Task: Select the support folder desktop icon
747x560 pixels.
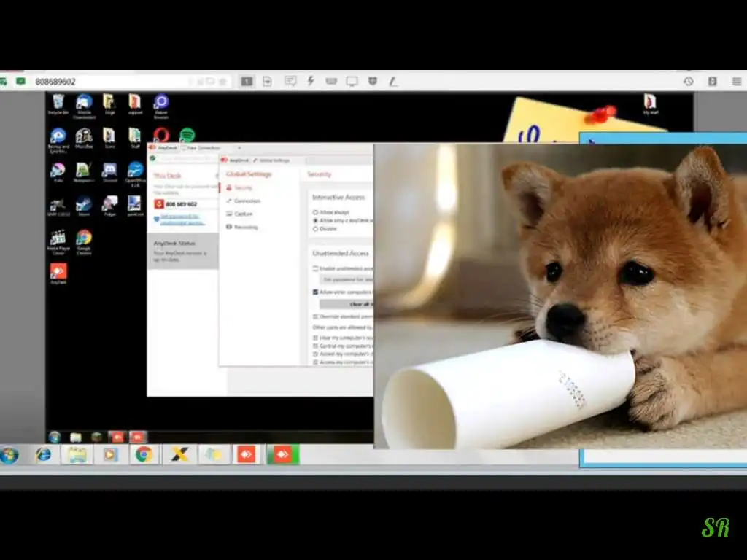Action: point(135,104)
